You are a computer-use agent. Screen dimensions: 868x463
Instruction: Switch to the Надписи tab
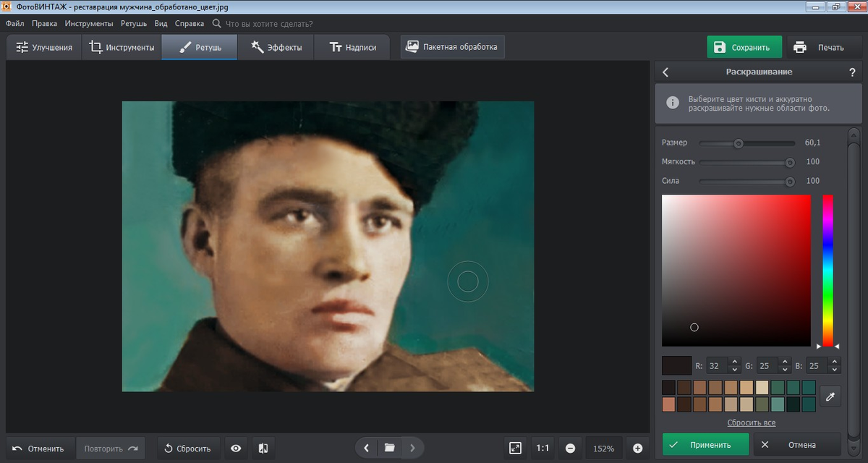coord(352,47)
